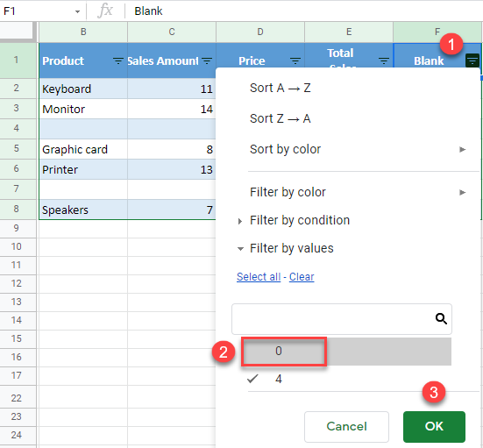Click the cell with value 11
Screen dimensions: 483x448
pos(172,89)
